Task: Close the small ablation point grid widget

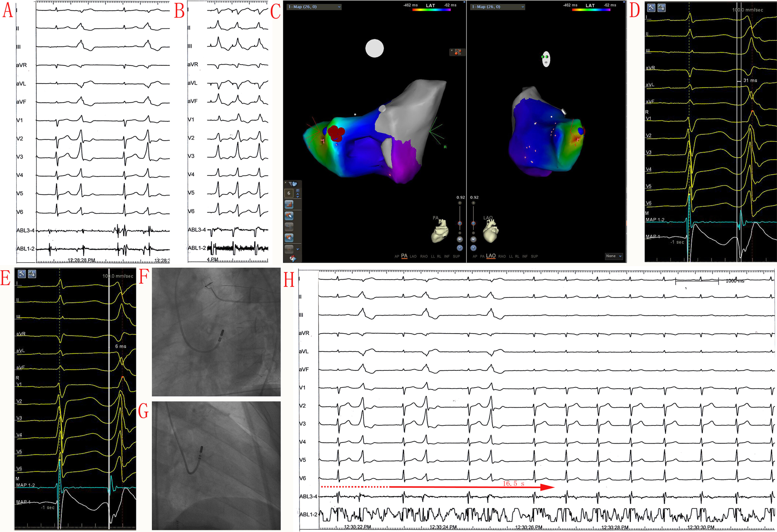Action: pyautogui.click(x=452, y=50)
